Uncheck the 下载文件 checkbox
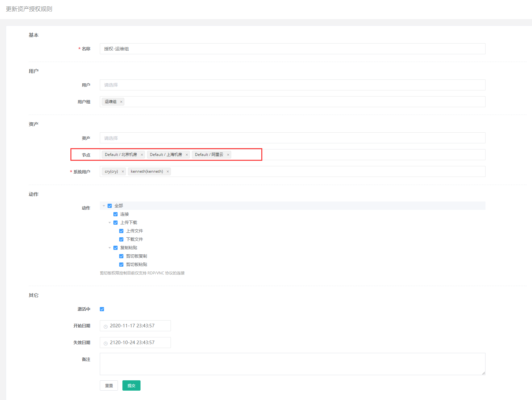 (x=121, y=239)
